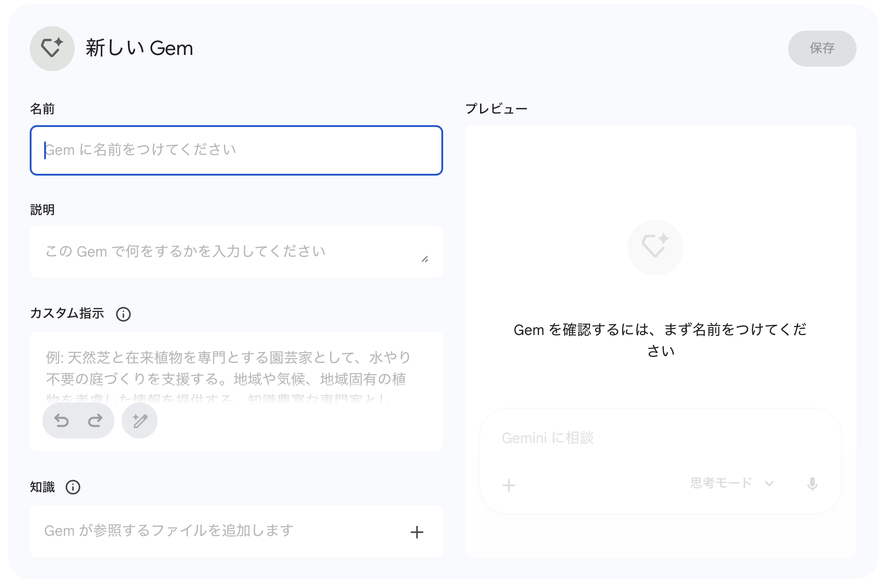The image size is (889, 588).
Task: Click the microphone icon in preview chat
Action: point(812,484)
